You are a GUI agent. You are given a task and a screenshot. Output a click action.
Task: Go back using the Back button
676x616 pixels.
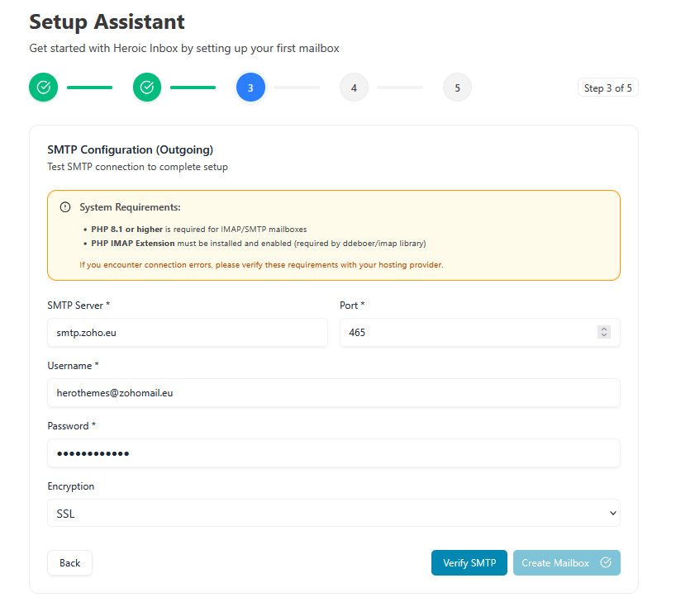tap(70, 563)
